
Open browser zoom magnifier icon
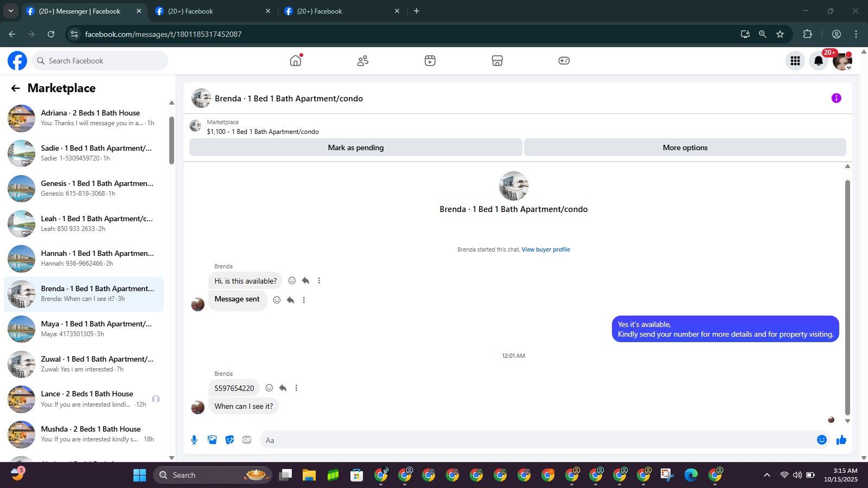pos(763,34)
